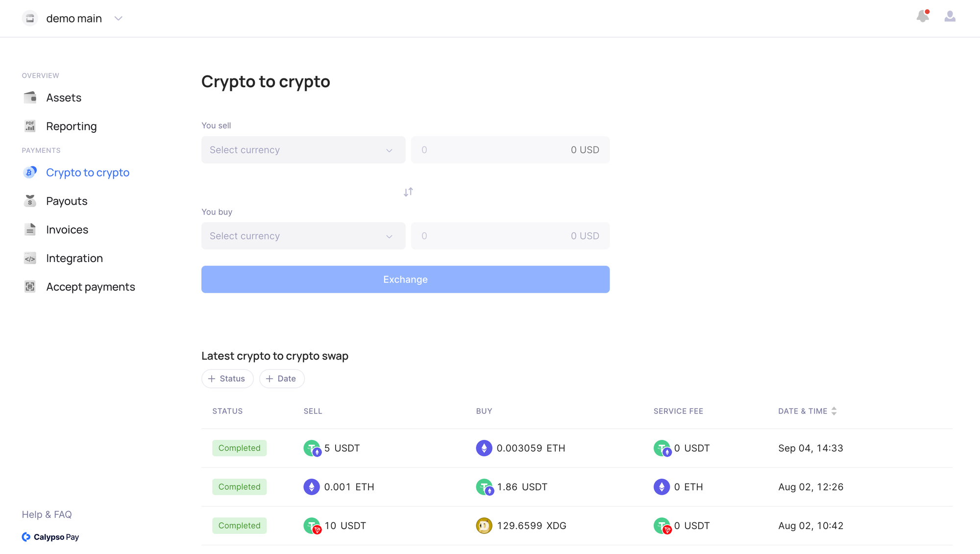Click the Accept payments QR icon
980x554 pixels.
[x=30, y=287]
